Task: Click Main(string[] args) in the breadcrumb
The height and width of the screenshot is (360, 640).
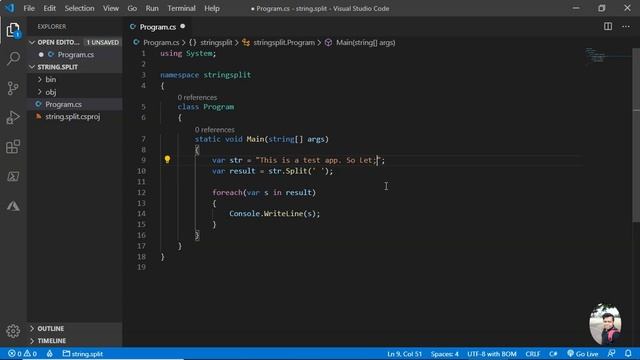Action: coord(365,42)
